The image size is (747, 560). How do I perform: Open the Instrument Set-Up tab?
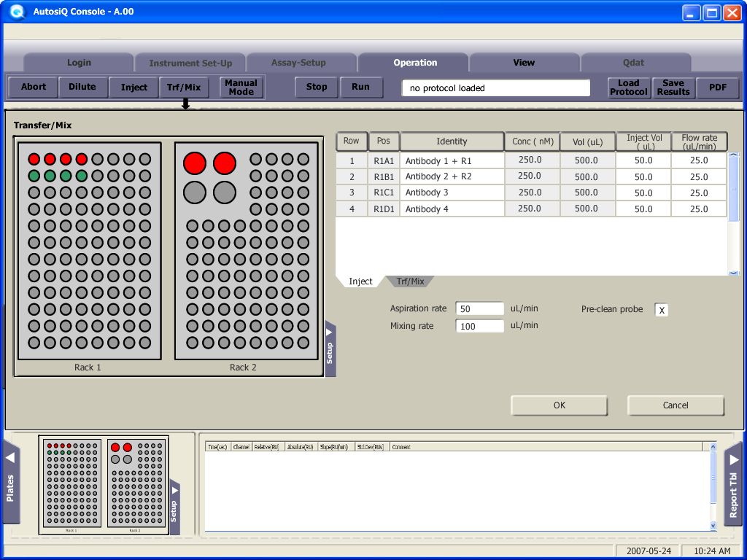[x=190, y=63]
